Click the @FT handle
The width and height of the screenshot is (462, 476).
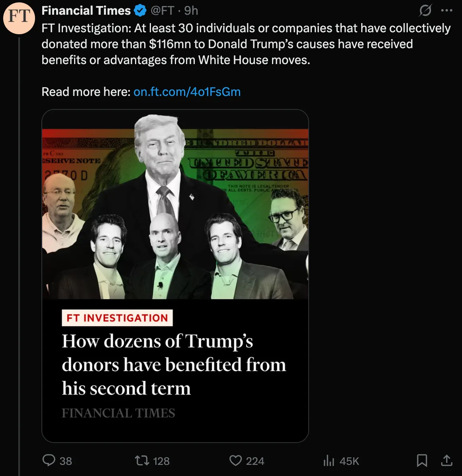point(162,11)
